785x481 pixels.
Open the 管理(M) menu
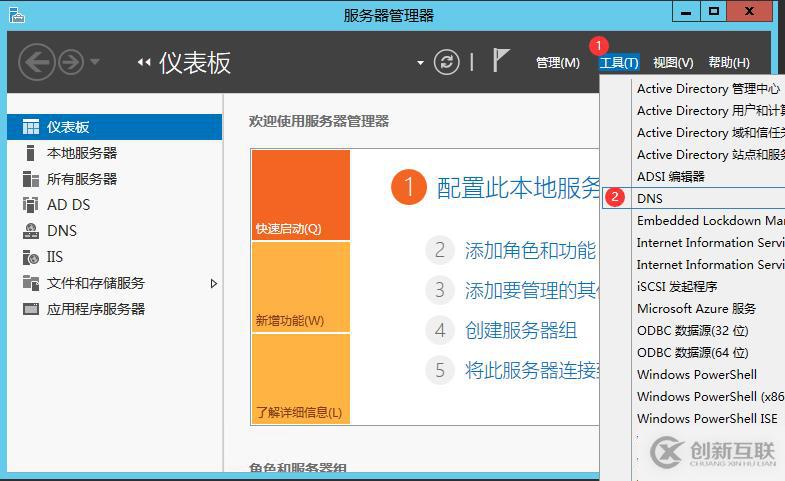[x=557, y=63]
